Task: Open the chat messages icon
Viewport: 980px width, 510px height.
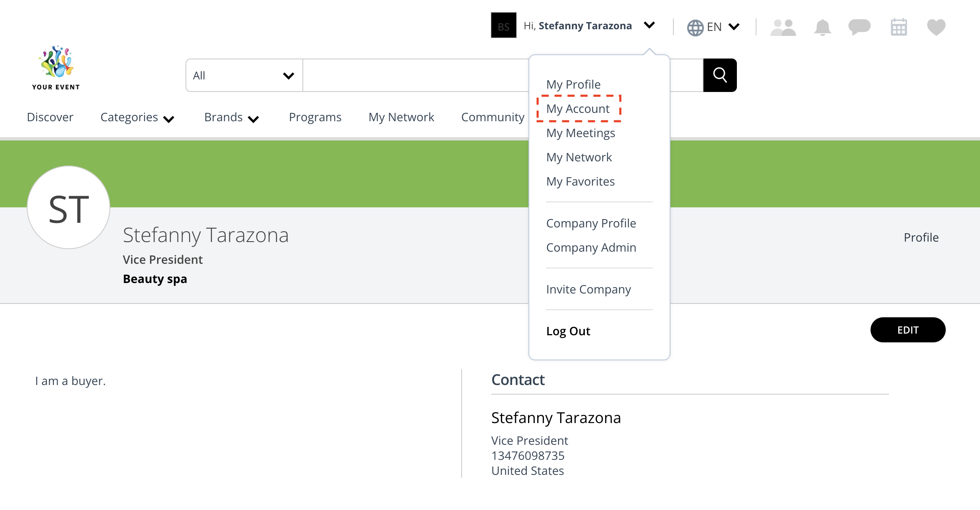Action: pos(859,26)
